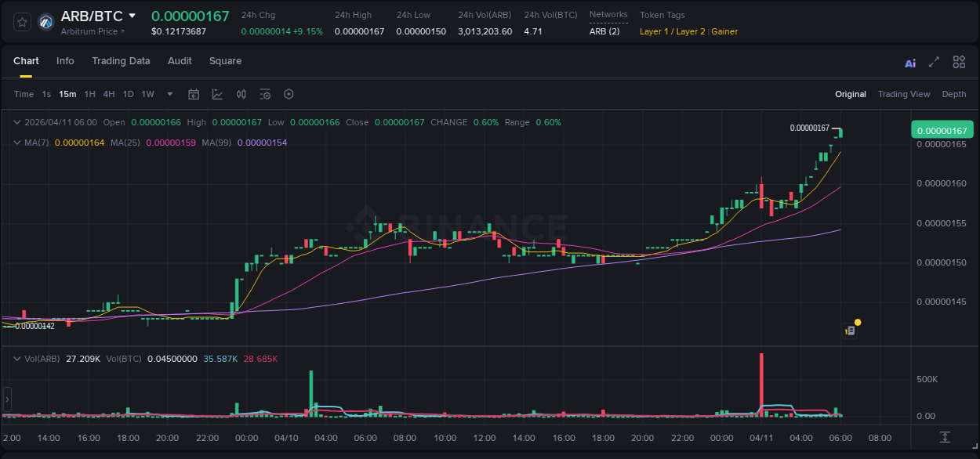
Task: Click the star to favorite ARB/BTC
Action: [x=21, y=22]
